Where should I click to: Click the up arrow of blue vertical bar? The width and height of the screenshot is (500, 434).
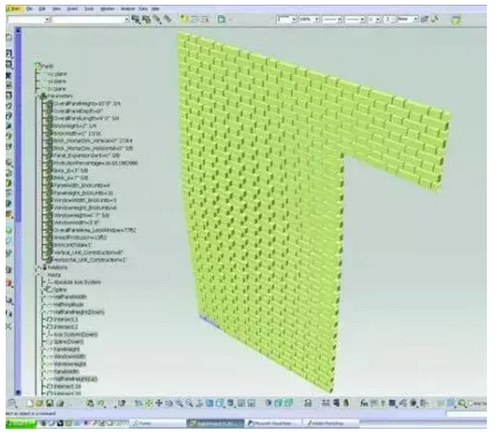(18, 31)
